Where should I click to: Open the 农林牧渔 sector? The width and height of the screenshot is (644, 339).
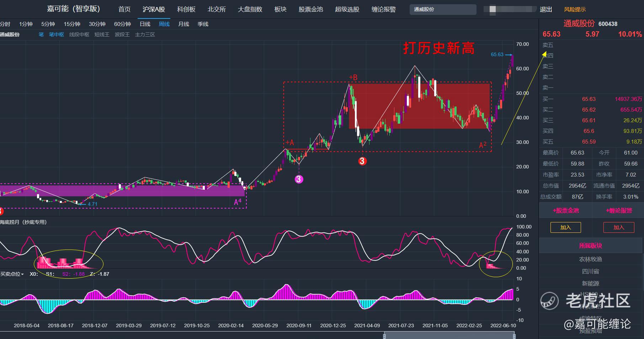[591, 259]
